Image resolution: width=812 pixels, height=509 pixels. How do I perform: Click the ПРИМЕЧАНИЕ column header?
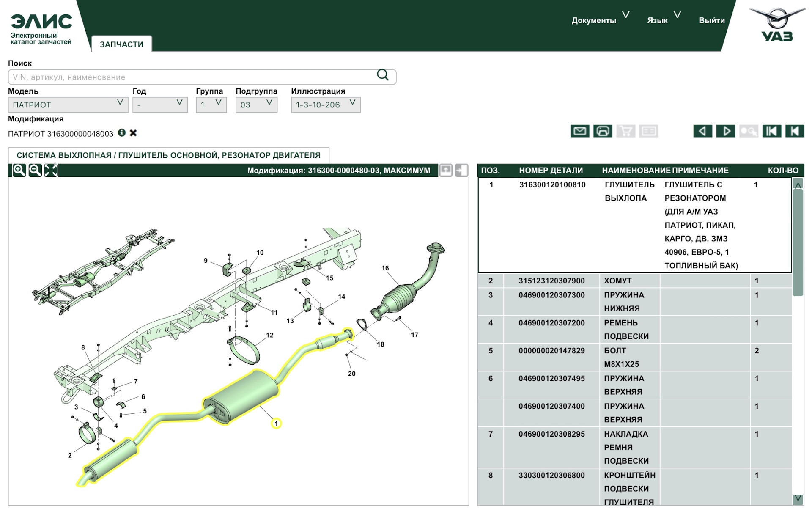point(700,171)
